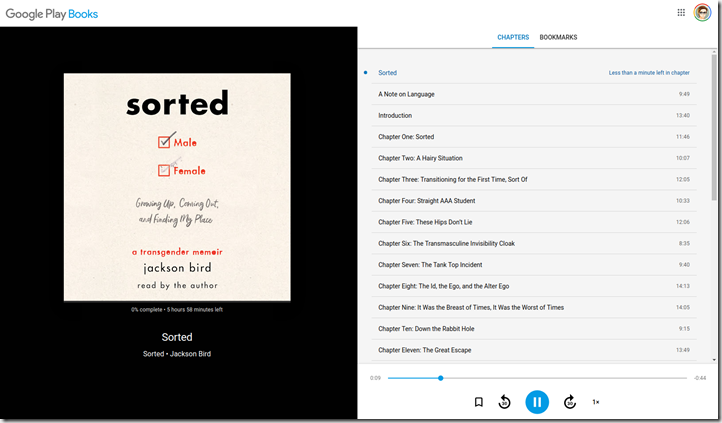Screen dimensions: 722x423
Task: Open the account profile avatar
Action: pyautogui.click(x=702, y=13)
